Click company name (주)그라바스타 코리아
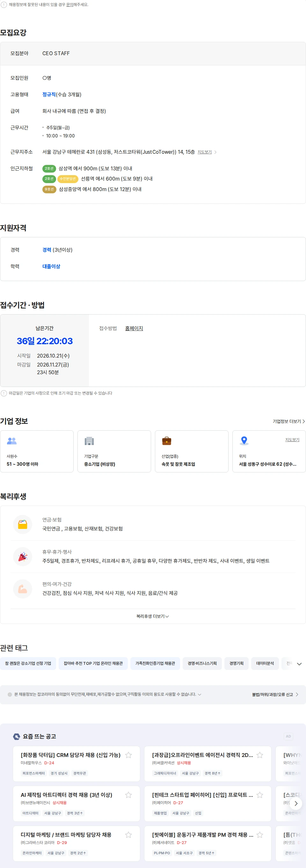 (37, 842)
